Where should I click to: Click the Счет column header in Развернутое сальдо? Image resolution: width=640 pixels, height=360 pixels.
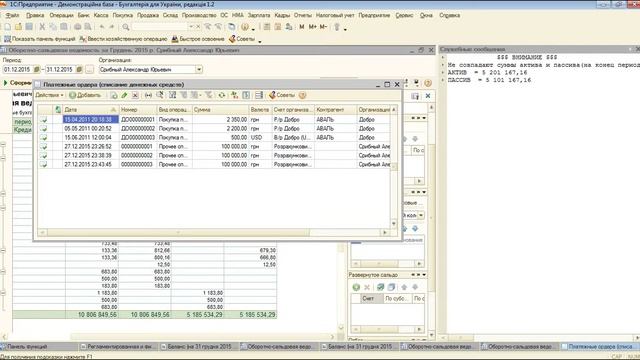[371, 299]
